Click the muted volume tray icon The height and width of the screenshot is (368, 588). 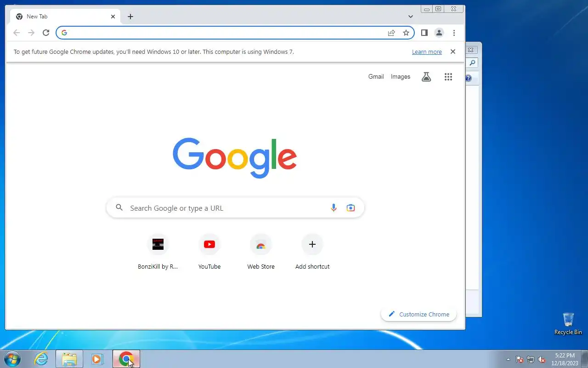point(542,360)
